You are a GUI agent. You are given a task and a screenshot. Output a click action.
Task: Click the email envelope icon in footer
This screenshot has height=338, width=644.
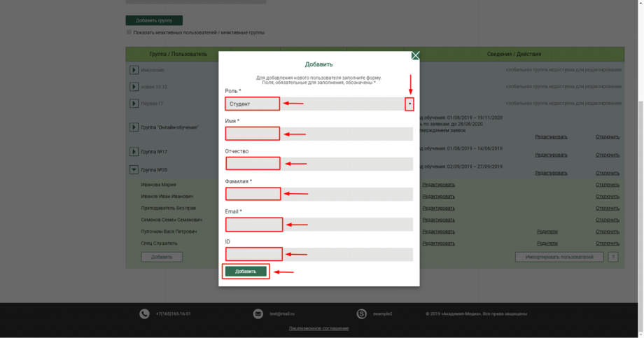258,314
